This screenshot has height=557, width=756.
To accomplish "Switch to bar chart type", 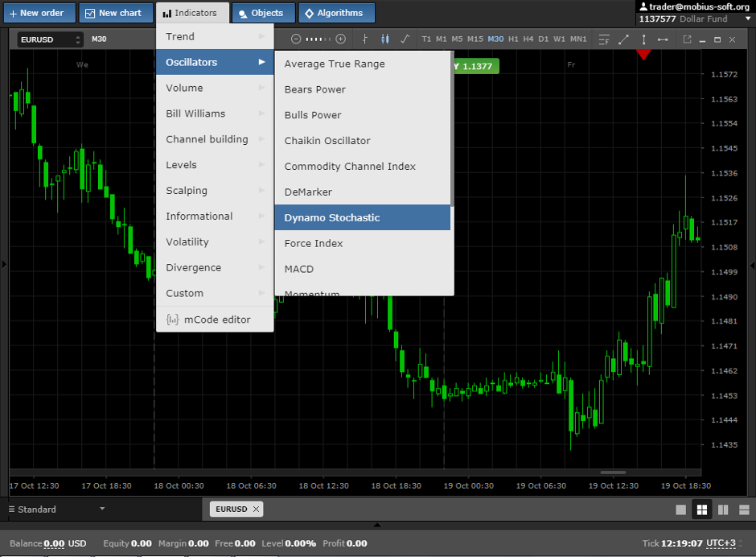I will pyautogui.click(x=364, y=39).
